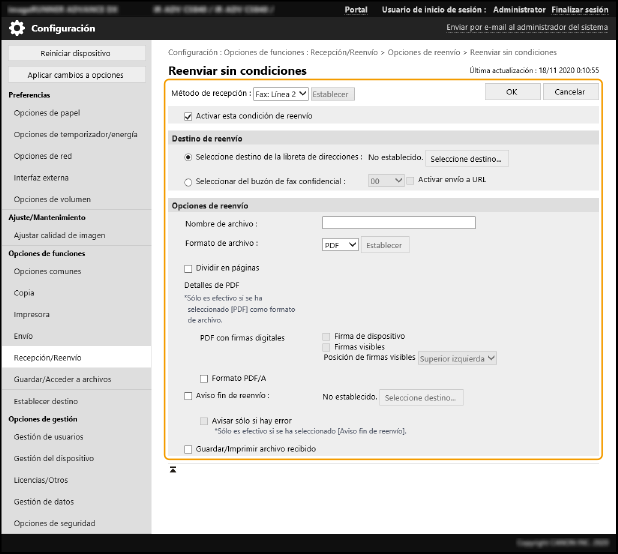Open the confidential fax box number dropdown
The width and height of the screenshot is (618, 554).
pos(385,181)
